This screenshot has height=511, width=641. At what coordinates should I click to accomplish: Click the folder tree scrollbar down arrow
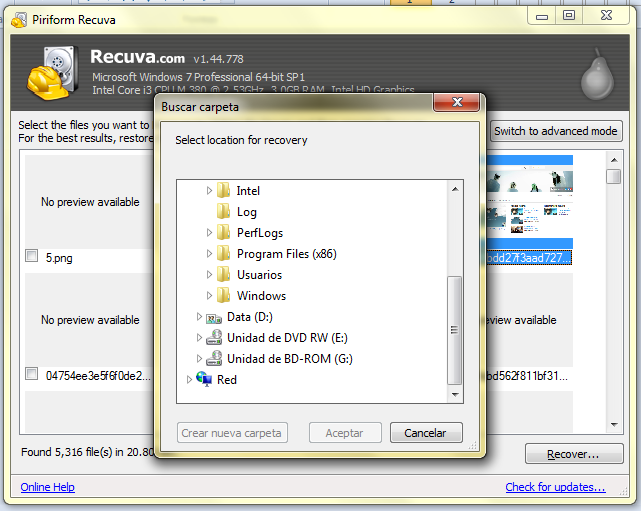(x=455, y=395)
